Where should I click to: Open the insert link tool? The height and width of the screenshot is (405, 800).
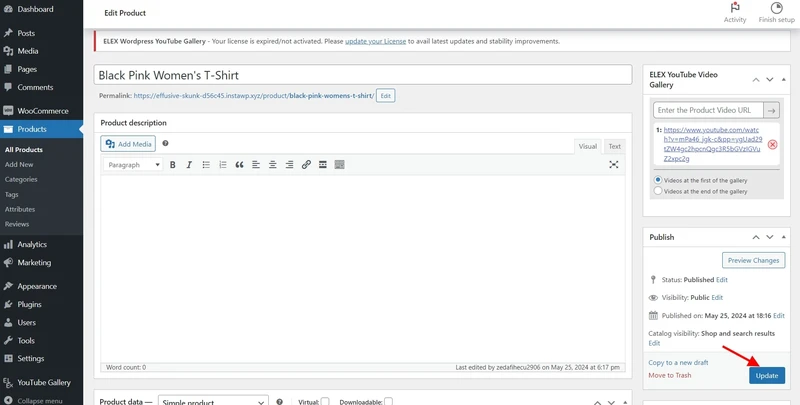tap(306, 165)
